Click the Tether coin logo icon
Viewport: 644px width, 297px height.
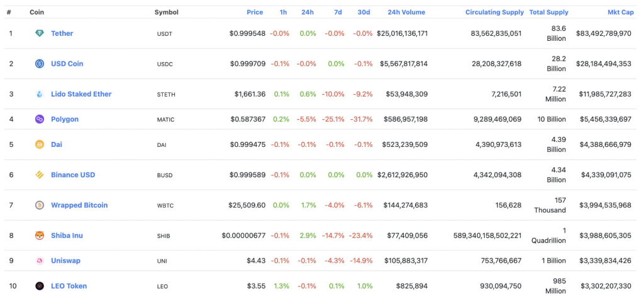(40, 33)
